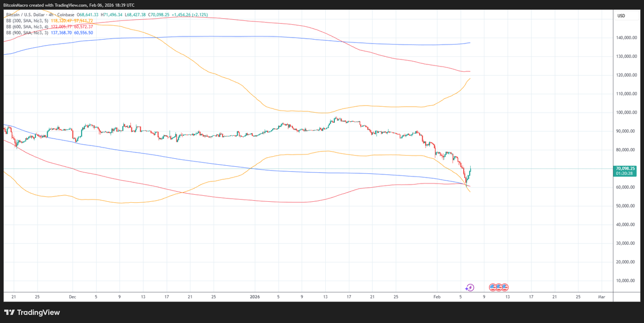Click the current price label 70,098.25
The height and width of the screenshot is (323, 644).
(x=626, y=168)
